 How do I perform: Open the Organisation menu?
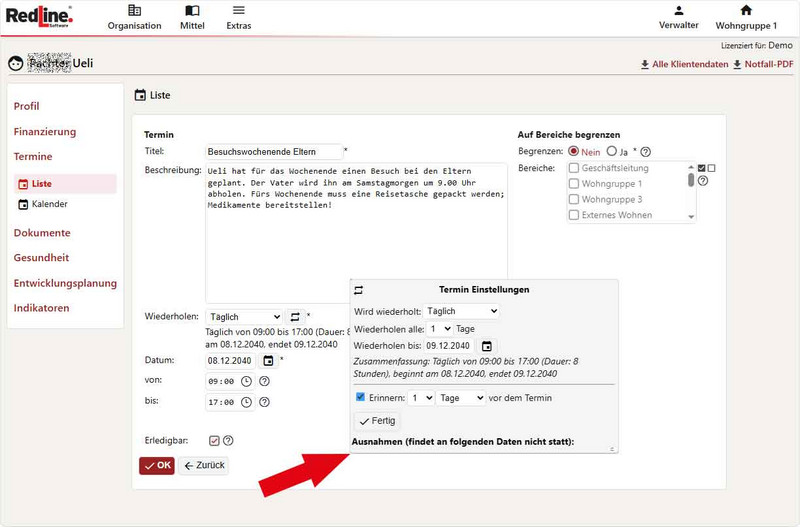pyautogui.click(x=134, y=17)
